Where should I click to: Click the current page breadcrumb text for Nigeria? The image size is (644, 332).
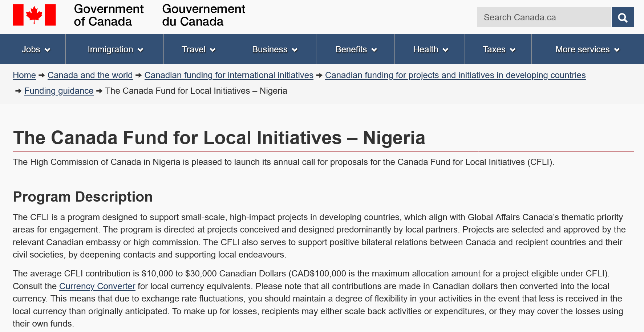click(196, 91)
